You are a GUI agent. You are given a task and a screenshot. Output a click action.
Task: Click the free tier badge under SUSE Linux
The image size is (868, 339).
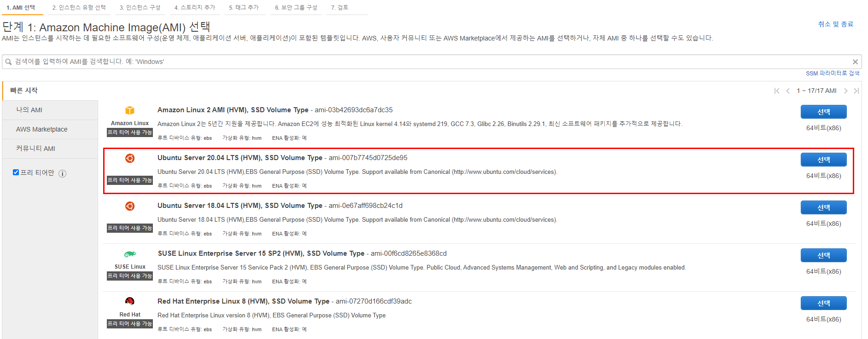pos(130,276)
